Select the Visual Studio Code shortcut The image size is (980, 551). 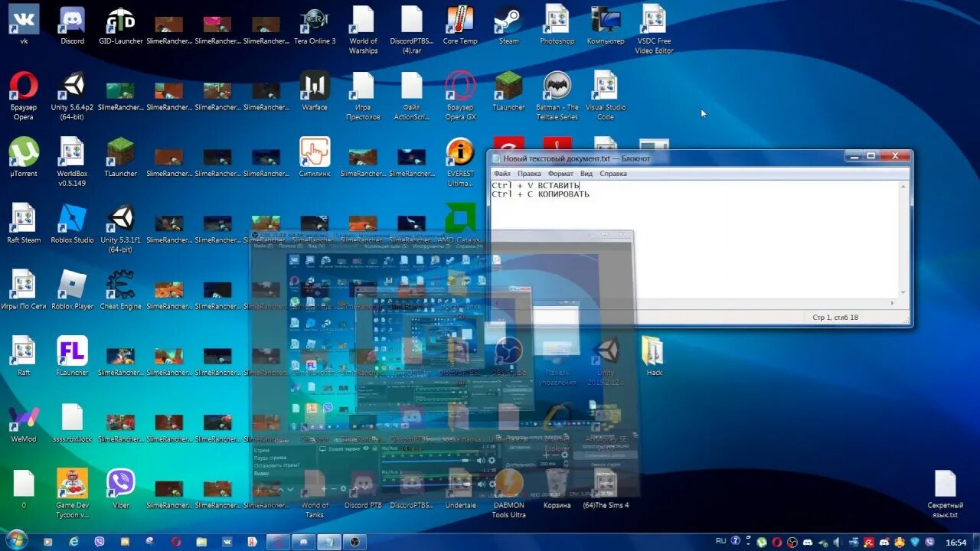(606, 96)
